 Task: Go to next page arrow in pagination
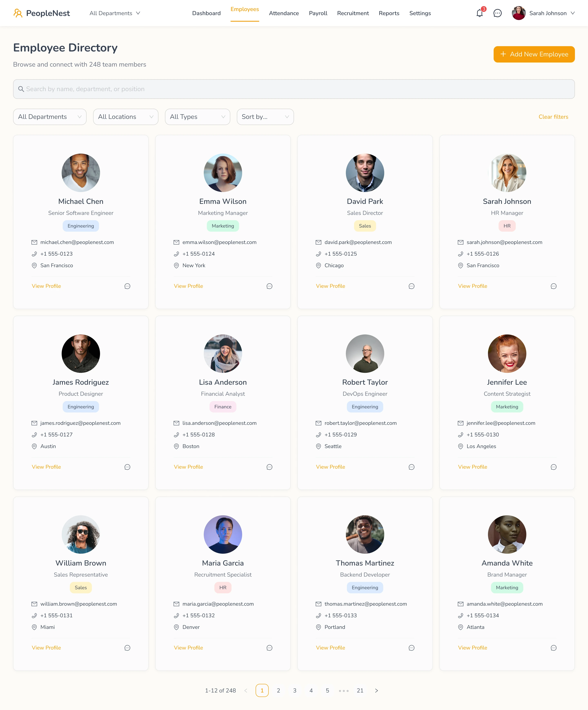coord(376,690)
